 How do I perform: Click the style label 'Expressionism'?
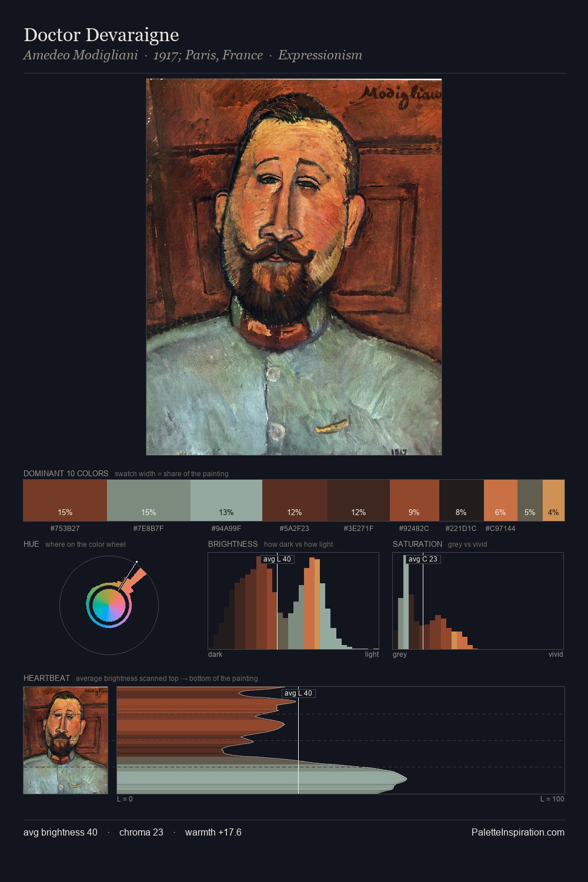click(320, 55)
